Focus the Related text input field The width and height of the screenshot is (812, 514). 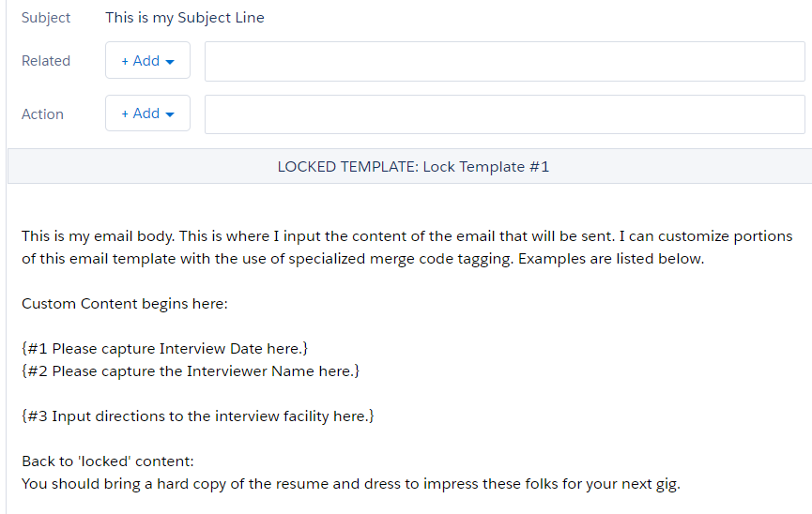(x=504, y=61)
